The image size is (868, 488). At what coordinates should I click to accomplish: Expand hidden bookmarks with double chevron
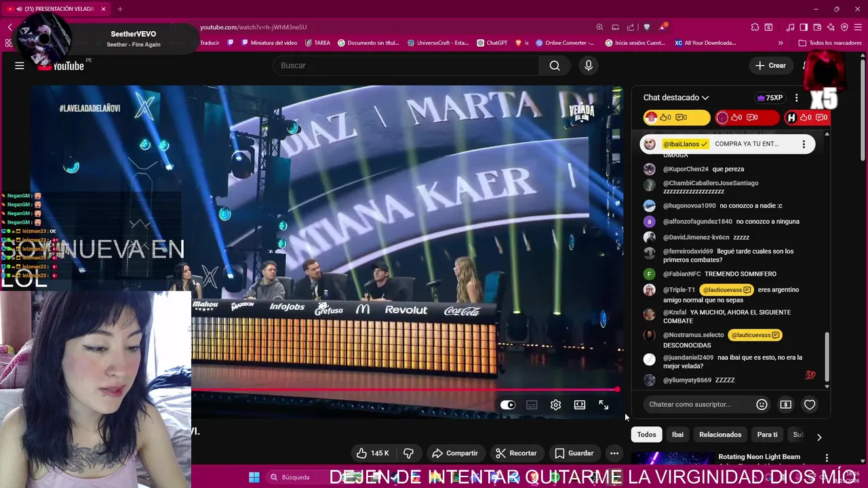point(781,43)
